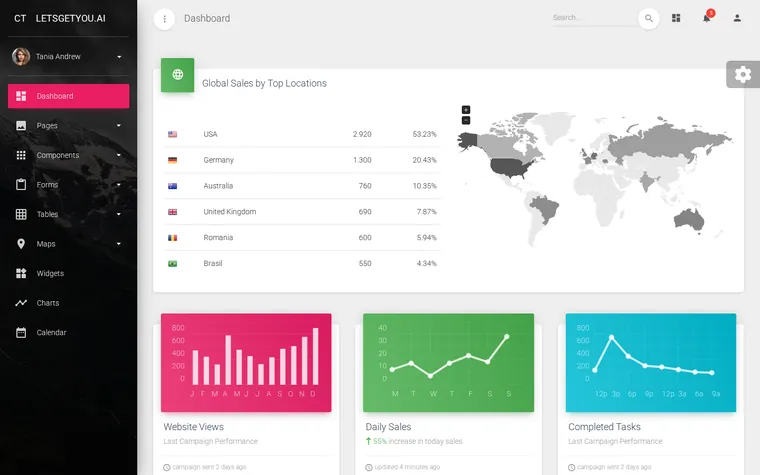Click the Components grid icon

[21, 155]
